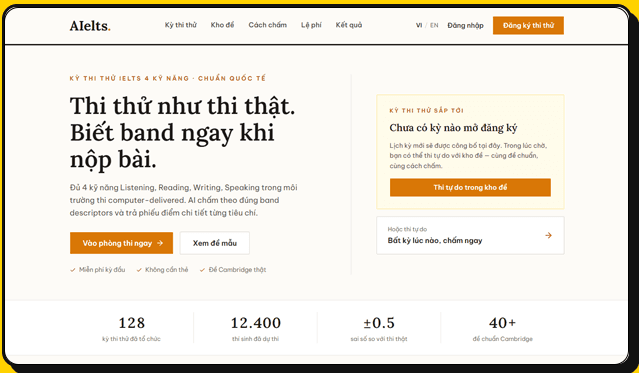This screenshot has width=639, height=373.
Task: Click the orange arrow on the thi tự do card
Action: [549, 235]
